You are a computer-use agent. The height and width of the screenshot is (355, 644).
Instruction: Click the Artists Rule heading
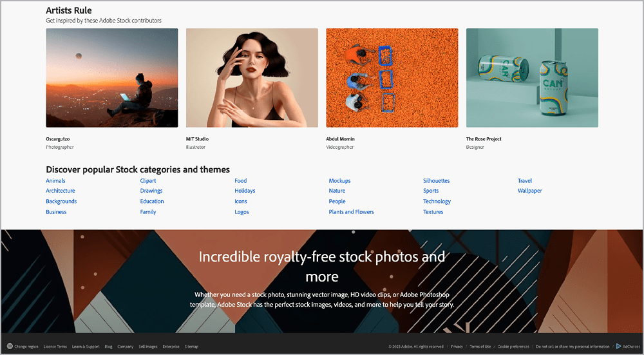[69, 10]
